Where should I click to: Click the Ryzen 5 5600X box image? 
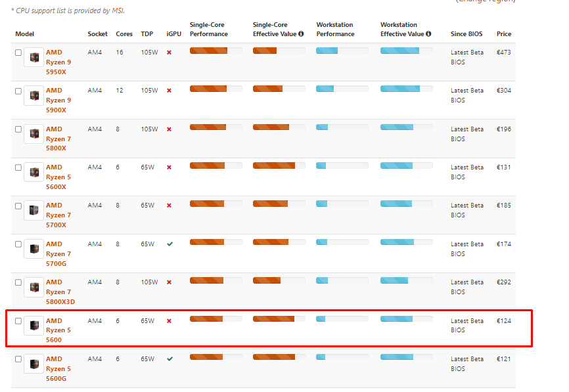coord(34,172)
